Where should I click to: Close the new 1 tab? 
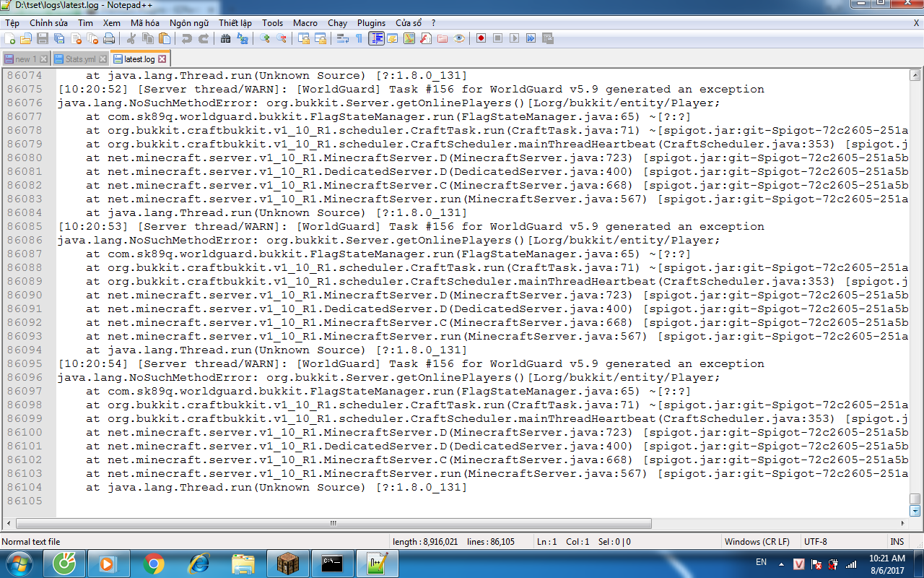pos(43,59)
